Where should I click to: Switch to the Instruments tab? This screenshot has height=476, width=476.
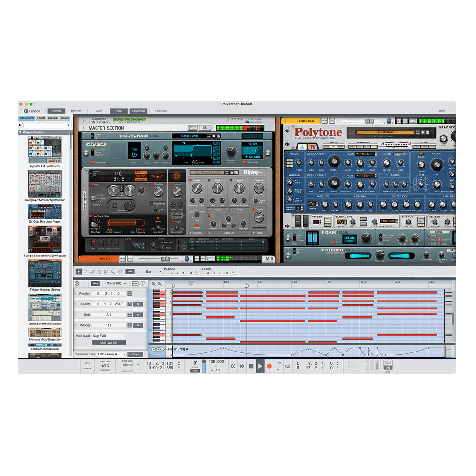pyautogui.click(x=27, y=118)
